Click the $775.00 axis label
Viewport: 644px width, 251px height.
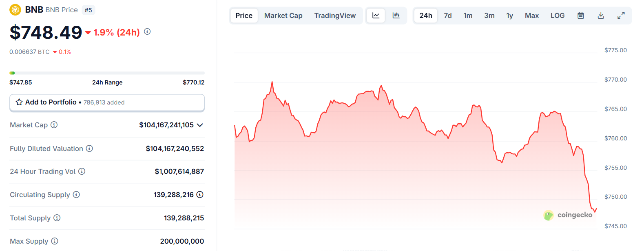coord(615,50)
